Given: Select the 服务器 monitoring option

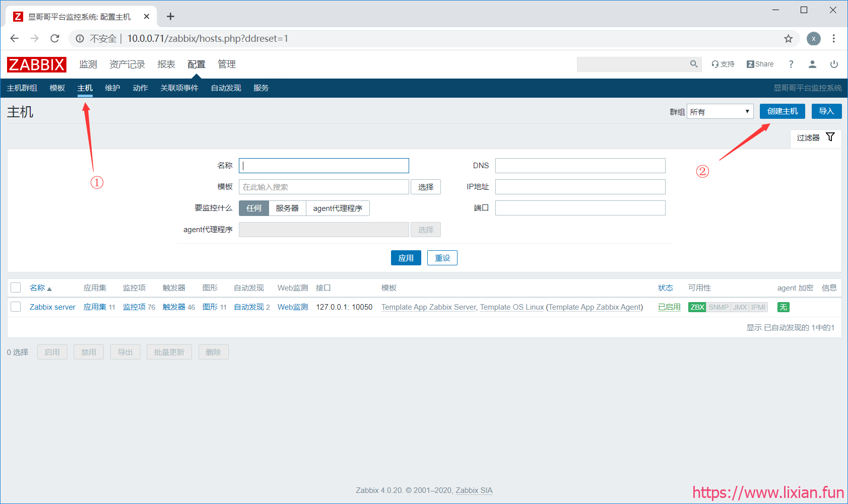Looking at the screenshot, I should [x=287, y=208].
